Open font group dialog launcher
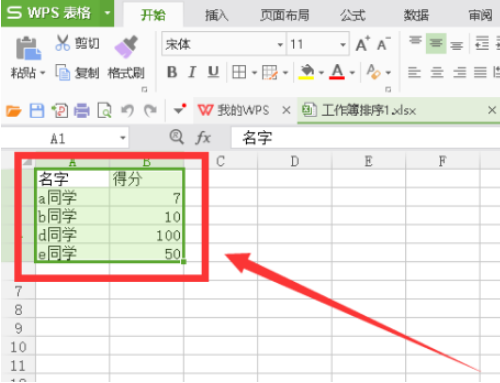The image size is (500, 383). tap(388, 89)
